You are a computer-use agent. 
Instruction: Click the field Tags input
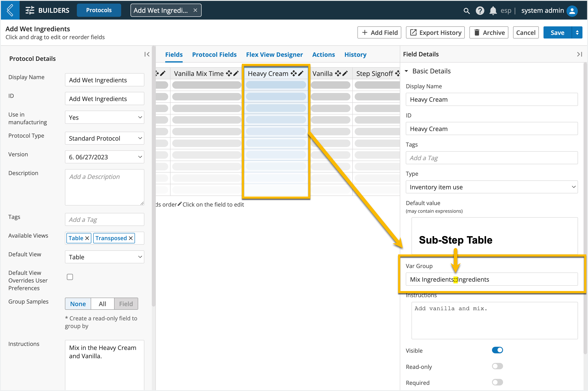click(492, 158)
